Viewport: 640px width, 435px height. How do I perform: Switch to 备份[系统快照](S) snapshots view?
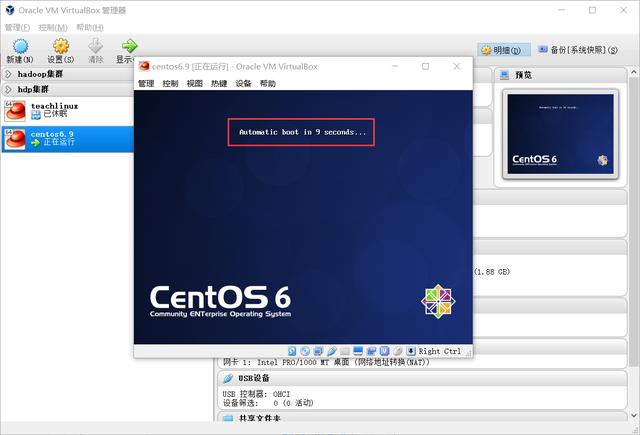(578, 50)
